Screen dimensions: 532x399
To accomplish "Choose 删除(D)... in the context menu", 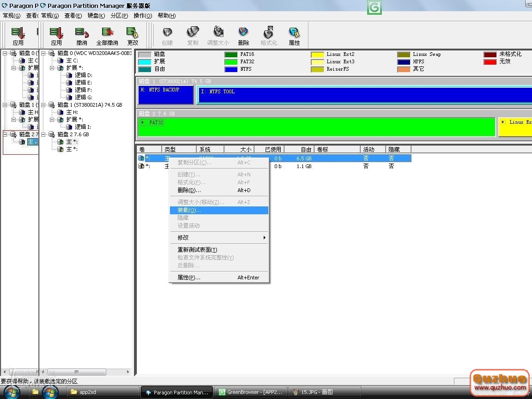I will [189, 190].
